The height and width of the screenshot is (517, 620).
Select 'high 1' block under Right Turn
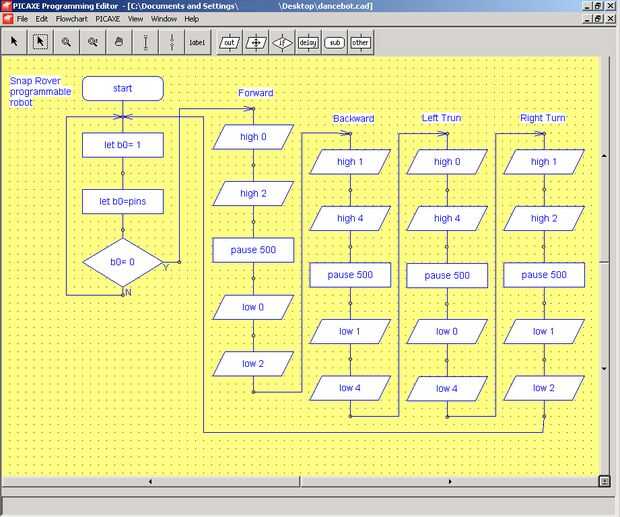point(544,162)
